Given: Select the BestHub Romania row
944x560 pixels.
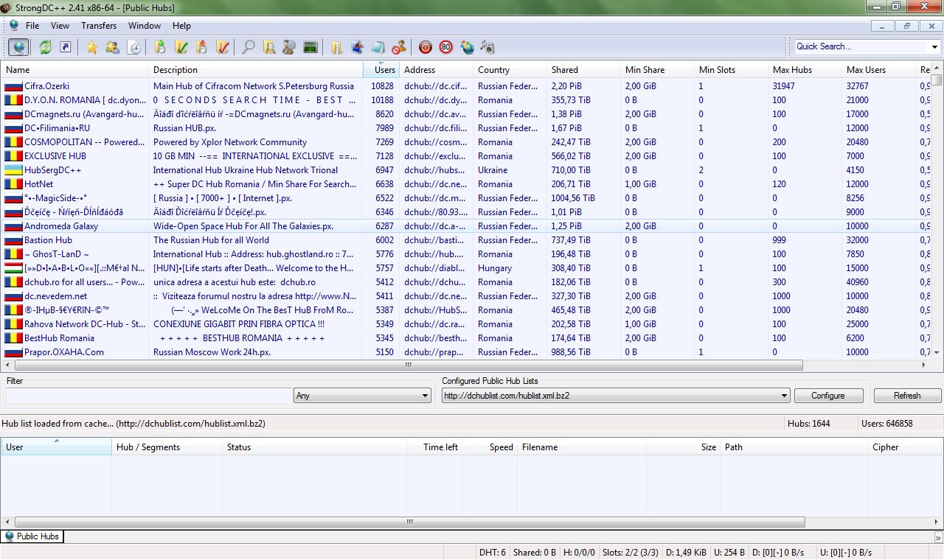Looking at the screenshot, I should 466,338.
